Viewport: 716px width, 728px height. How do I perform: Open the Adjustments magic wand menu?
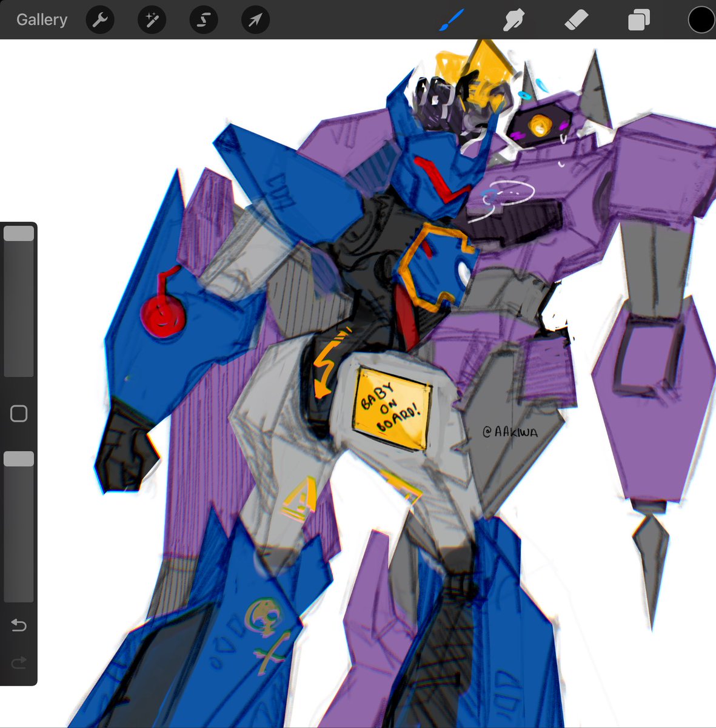pos(152,20)
